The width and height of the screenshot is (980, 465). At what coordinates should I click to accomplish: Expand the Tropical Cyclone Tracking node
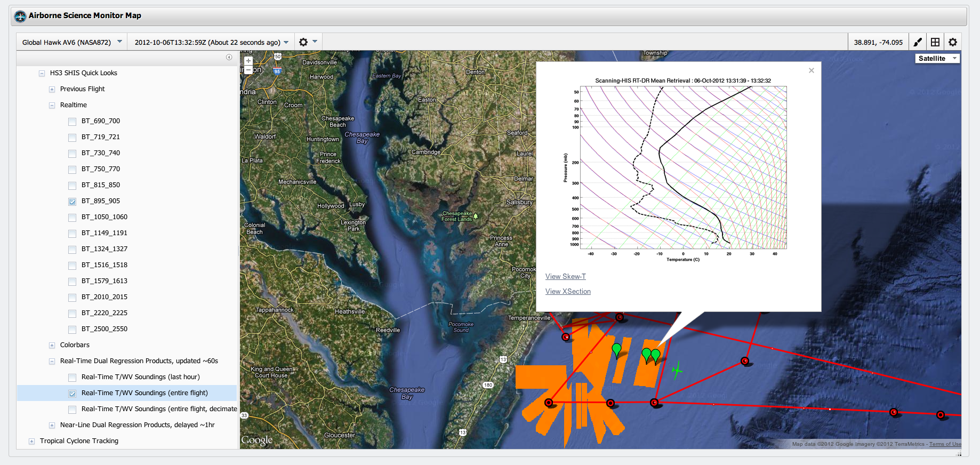[x=31, y=441]
